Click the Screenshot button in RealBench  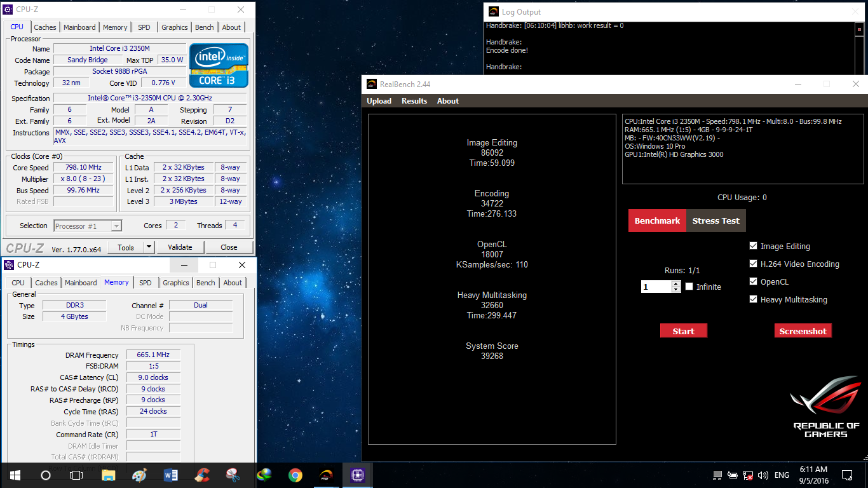coord(803,331)
